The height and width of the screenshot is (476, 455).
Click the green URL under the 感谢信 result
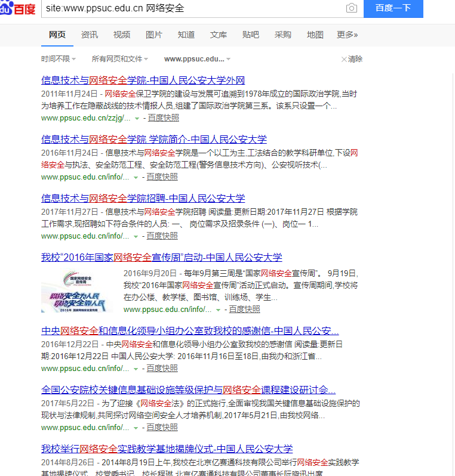85,369
